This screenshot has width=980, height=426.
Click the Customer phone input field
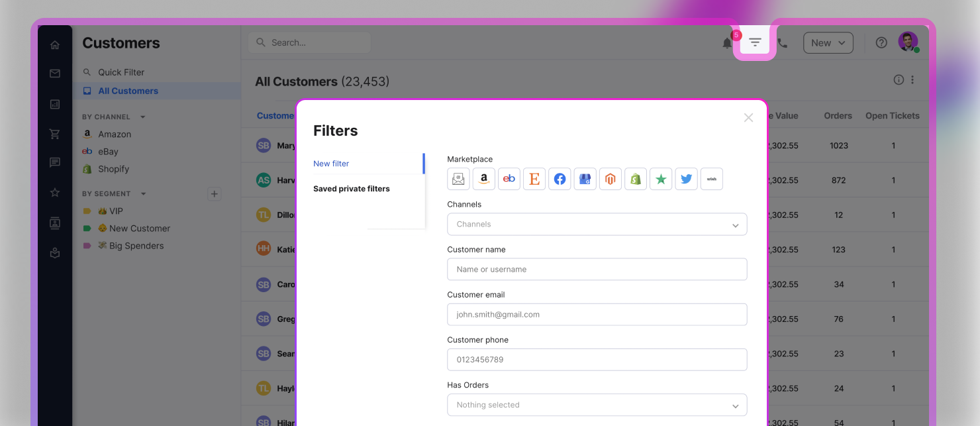597,359
